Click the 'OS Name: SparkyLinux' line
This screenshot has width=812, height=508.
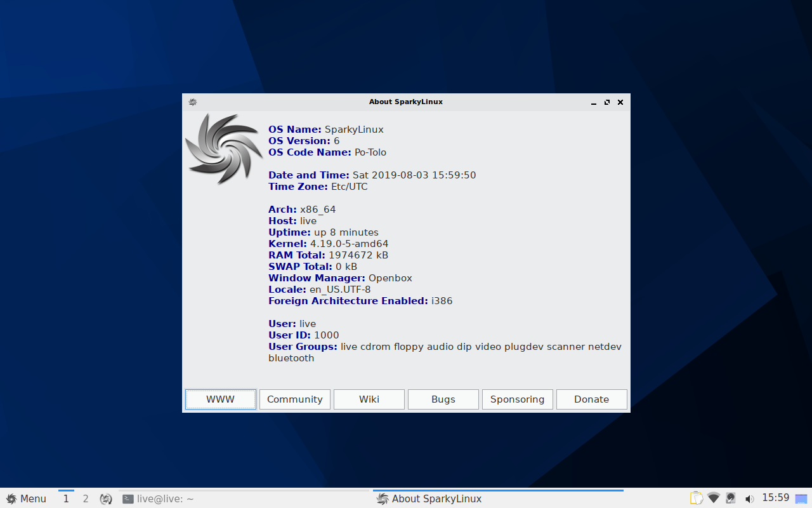point(326,130)
